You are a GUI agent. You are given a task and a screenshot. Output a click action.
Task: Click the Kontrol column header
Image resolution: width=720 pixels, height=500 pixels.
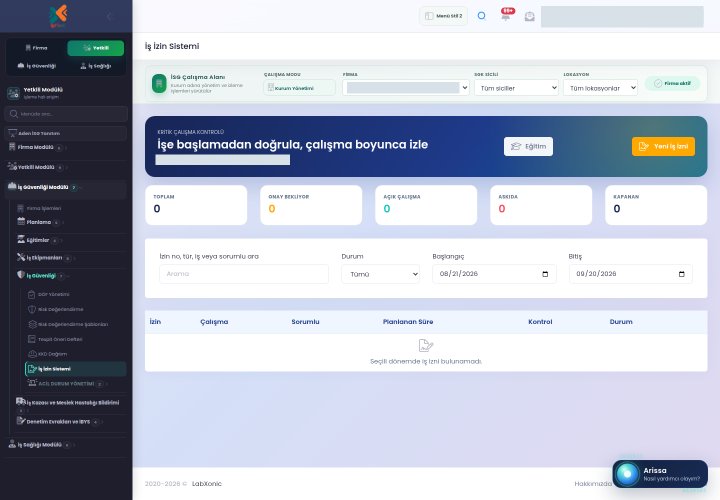click(540, 322)
